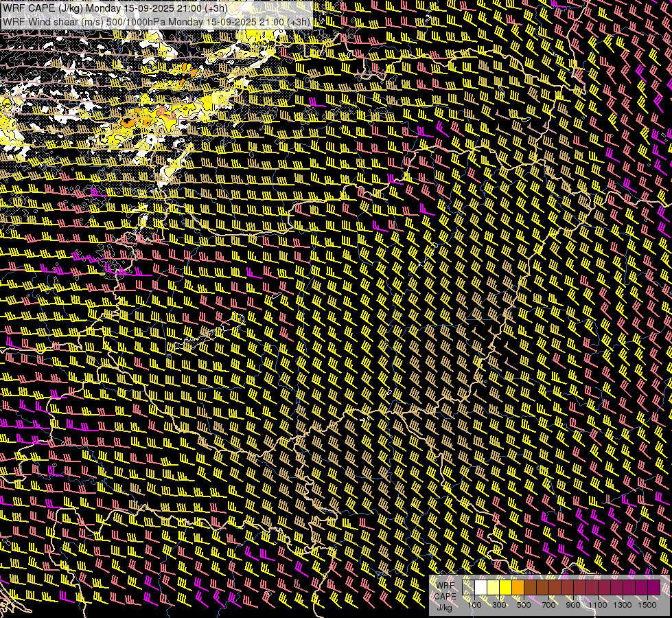Click the 'WRF Wind shear (m/s)' title line
The image size is (672, 618).
coord(157,21)
